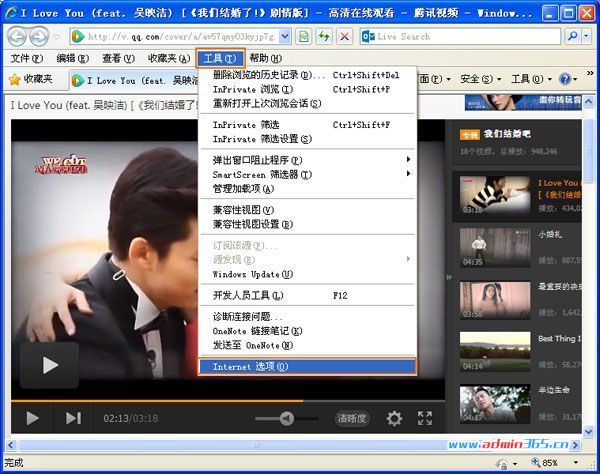Open the 帮助(H) menu

266,58
